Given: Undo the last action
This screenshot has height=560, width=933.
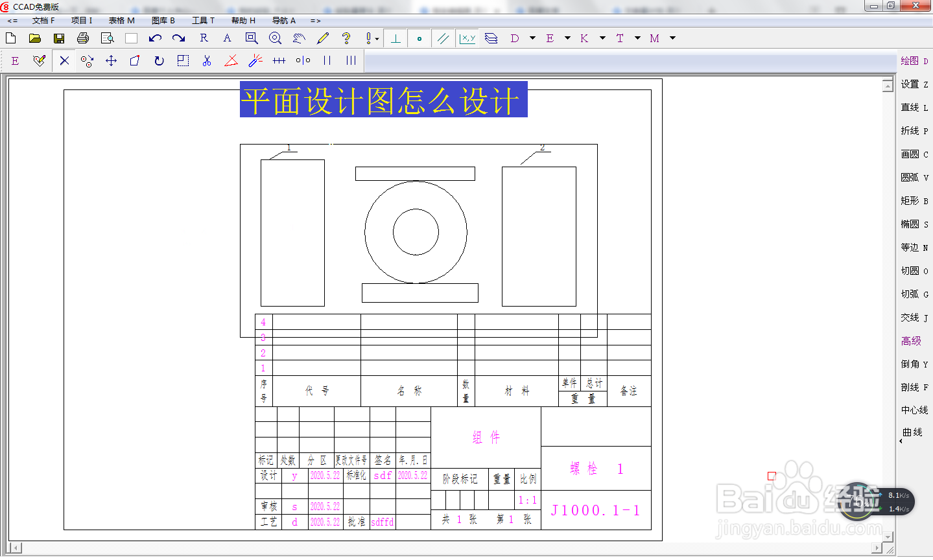Looking at the screenshot, I should click(154, 38).
